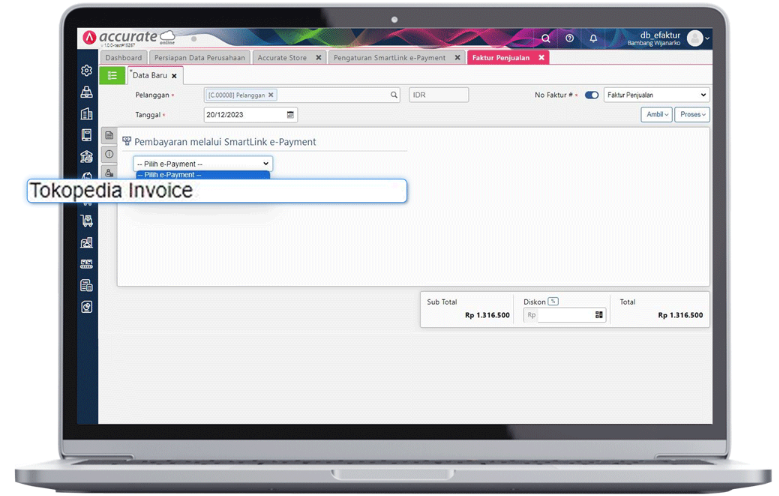The width and height of the screenshot is (779, 496).
Task: Click the Pelanggan input field
Action: tap(302, 95)
